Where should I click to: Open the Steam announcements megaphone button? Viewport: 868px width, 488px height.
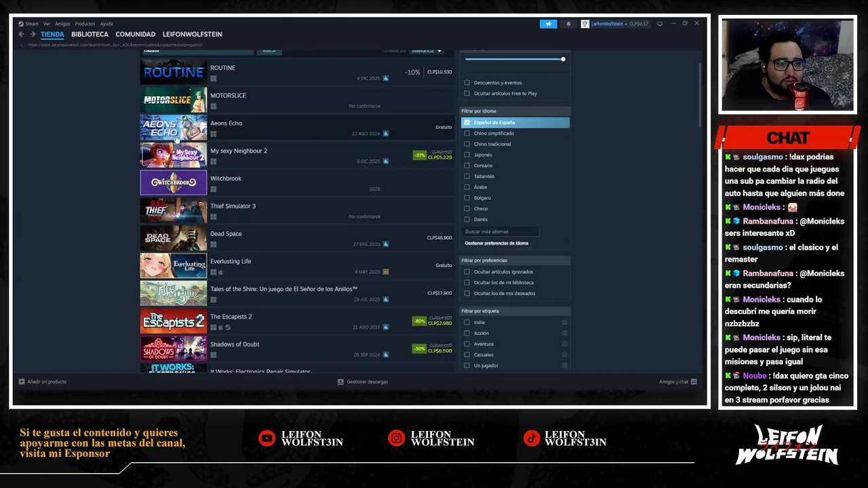click(x=549, y=24)
